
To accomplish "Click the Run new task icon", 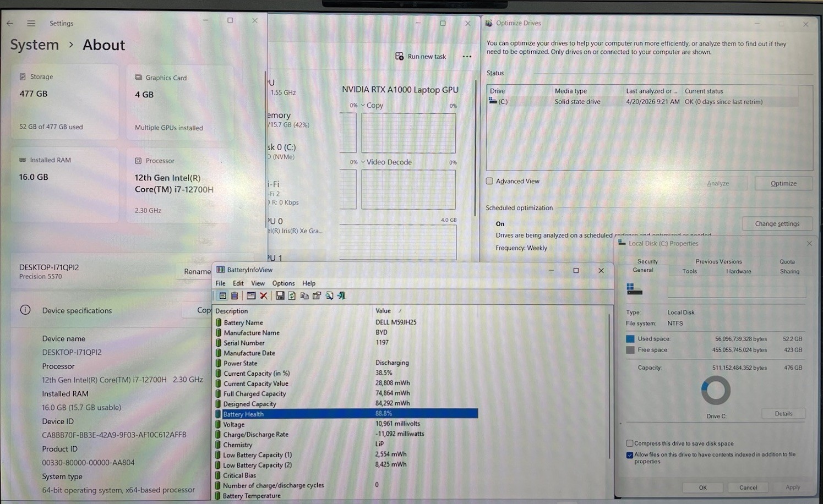I will [x=400, y=56].
